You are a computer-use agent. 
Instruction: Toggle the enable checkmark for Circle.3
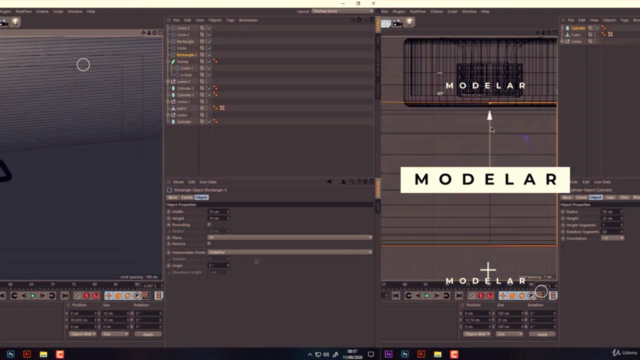coord(209,28)
